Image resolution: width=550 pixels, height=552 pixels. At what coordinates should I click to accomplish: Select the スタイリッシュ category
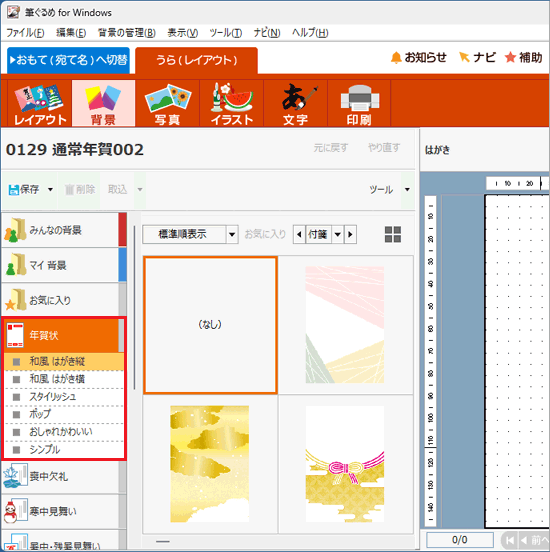(x=64, y=397)
